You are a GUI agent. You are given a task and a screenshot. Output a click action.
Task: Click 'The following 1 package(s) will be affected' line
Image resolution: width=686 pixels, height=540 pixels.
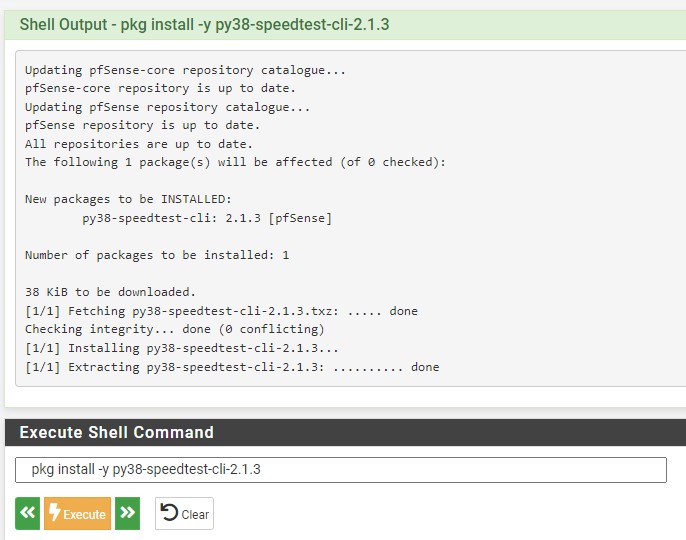click(235, 162)
